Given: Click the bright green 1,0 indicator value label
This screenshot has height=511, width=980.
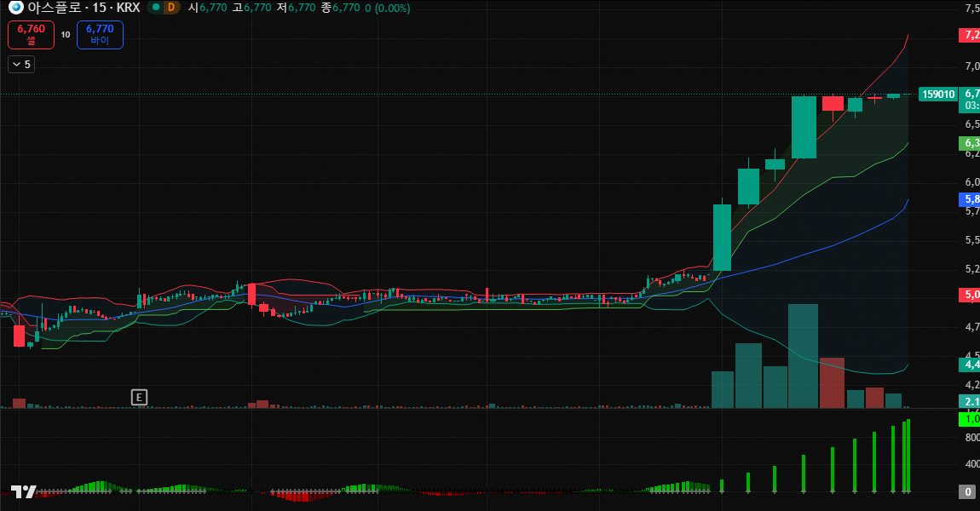Looking at the screenshot, I should (970, 419).
